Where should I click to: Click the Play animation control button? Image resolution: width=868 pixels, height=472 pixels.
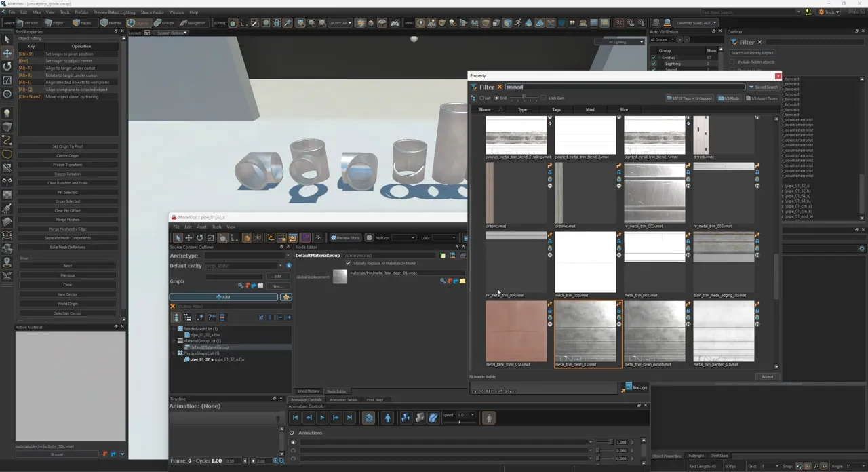pyautogui.click(x=322, y=418)
